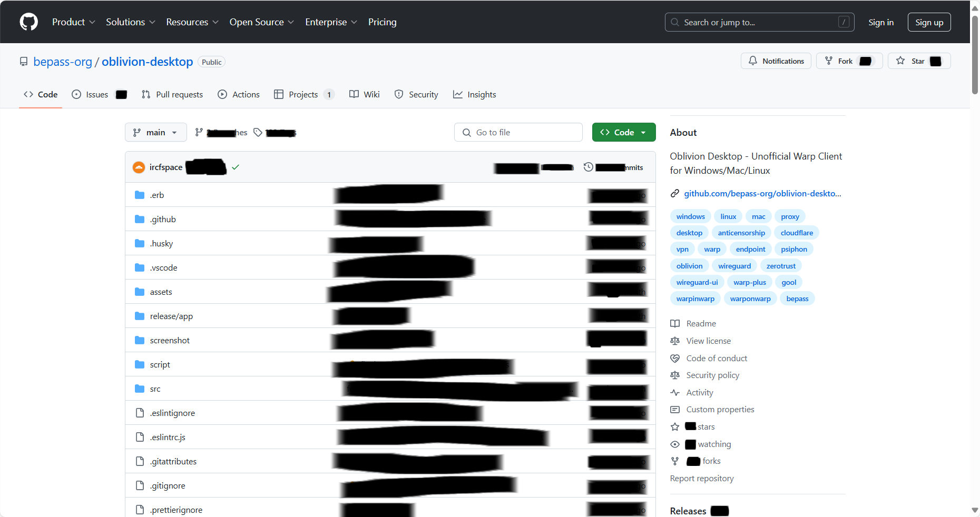Click the Go to file field

pyautogui.click(x=518, y=133)
